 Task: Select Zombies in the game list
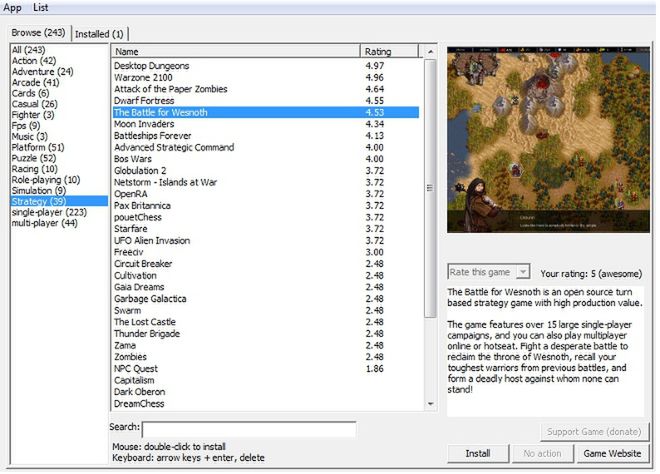coord(266,357)
